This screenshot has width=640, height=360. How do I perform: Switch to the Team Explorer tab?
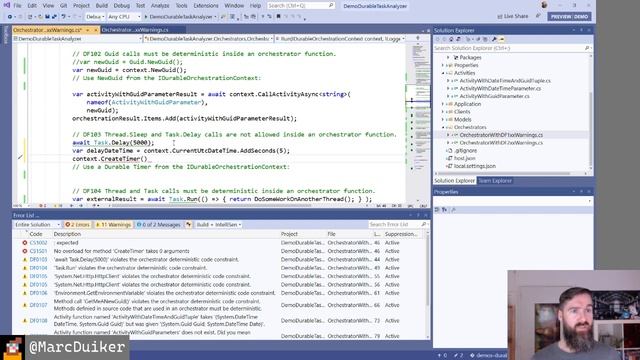tap(495, 181)
